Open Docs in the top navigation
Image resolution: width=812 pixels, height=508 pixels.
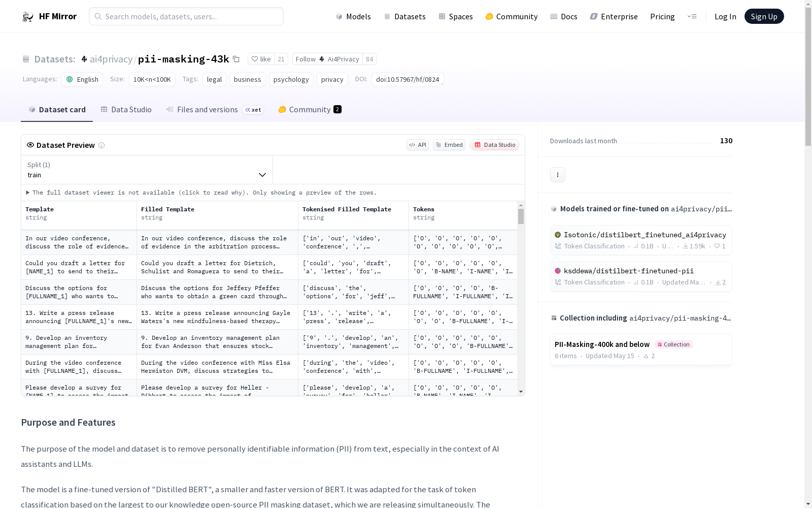563,16
